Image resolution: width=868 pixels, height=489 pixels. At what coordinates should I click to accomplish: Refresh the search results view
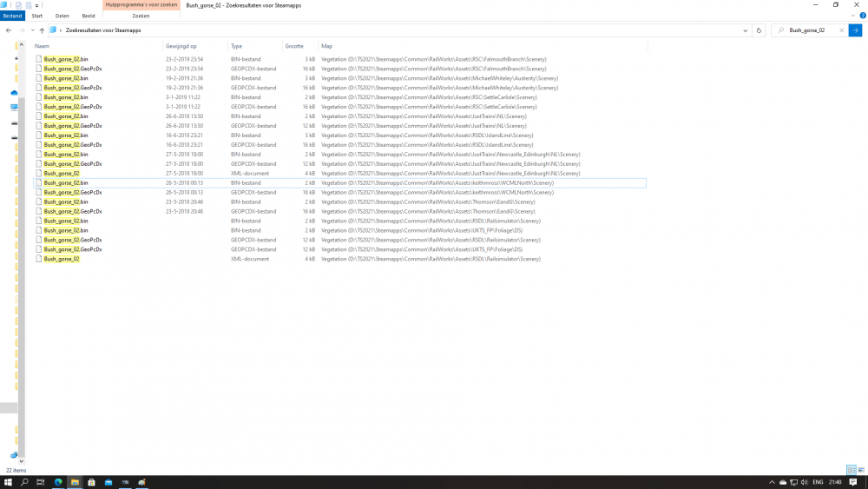(x=759, y=30)
